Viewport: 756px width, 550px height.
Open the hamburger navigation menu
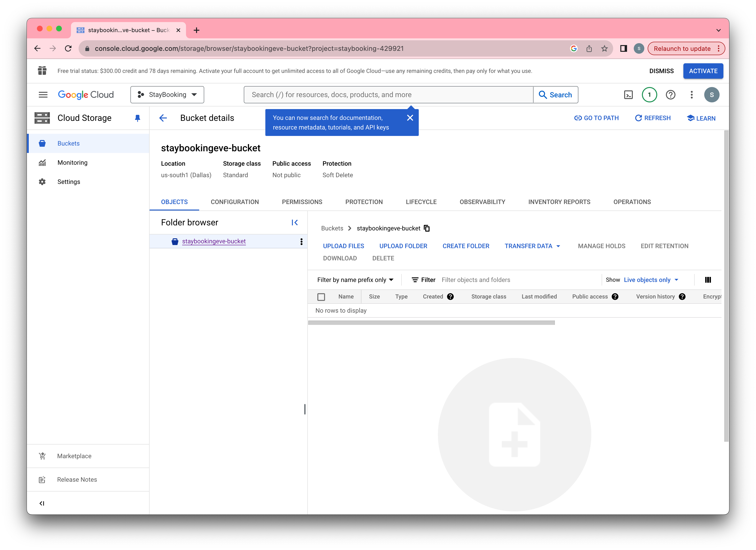pos(43,95)
